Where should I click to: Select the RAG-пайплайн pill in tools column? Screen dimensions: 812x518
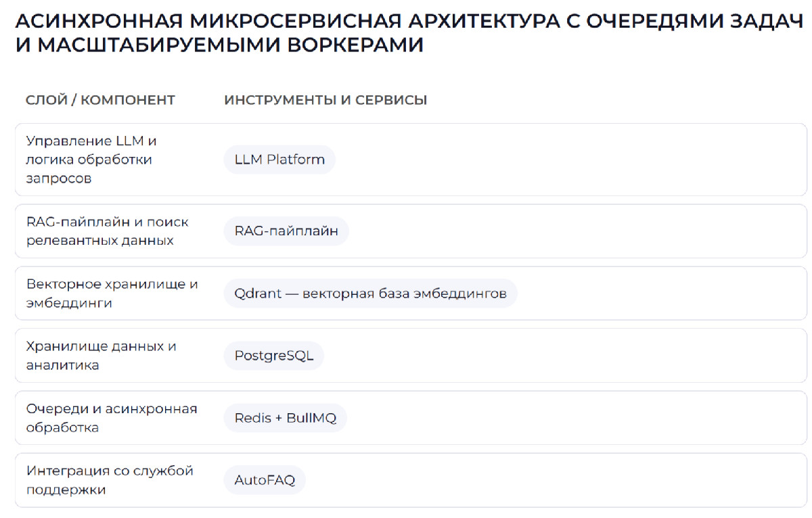[286, 231]
